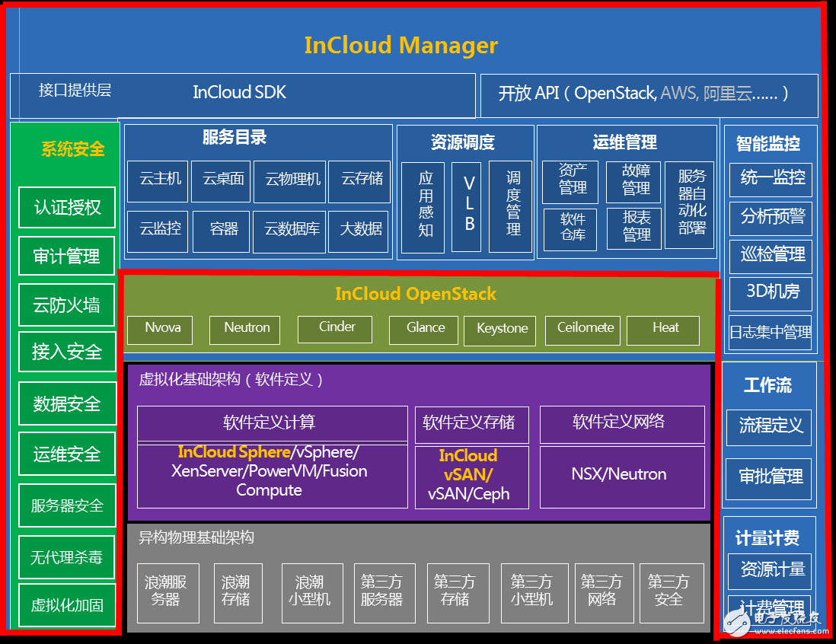Viewport: 836px width, 644px height.
Task: Click the 云桌面 service block
Action: point(221,181)
